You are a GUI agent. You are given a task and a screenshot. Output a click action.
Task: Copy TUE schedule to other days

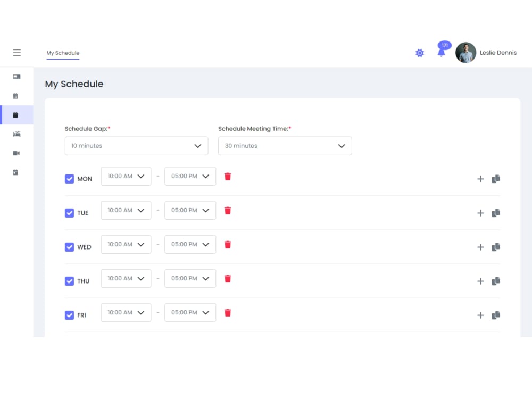point(496,213)
